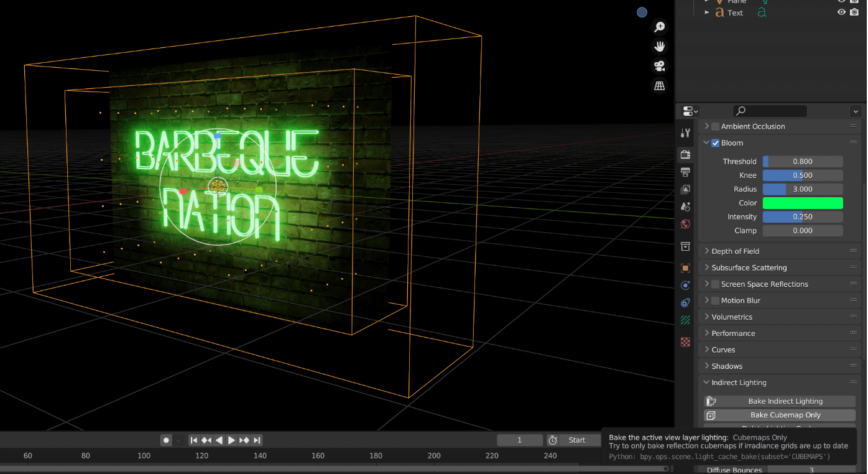The image size is (868, 474).
Task: Open the Object Data tab (green stripes)
Action: click(685, 320)
